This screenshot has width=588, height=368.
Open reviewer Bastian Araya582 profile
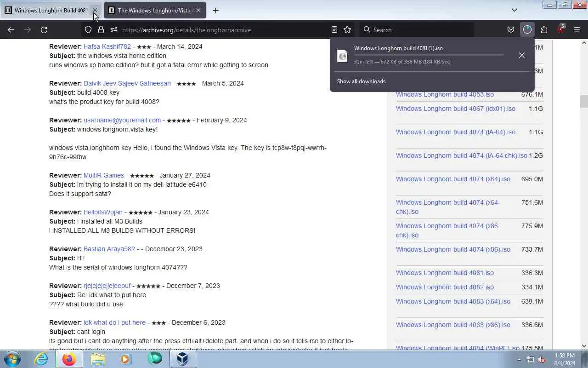[109, 249]
